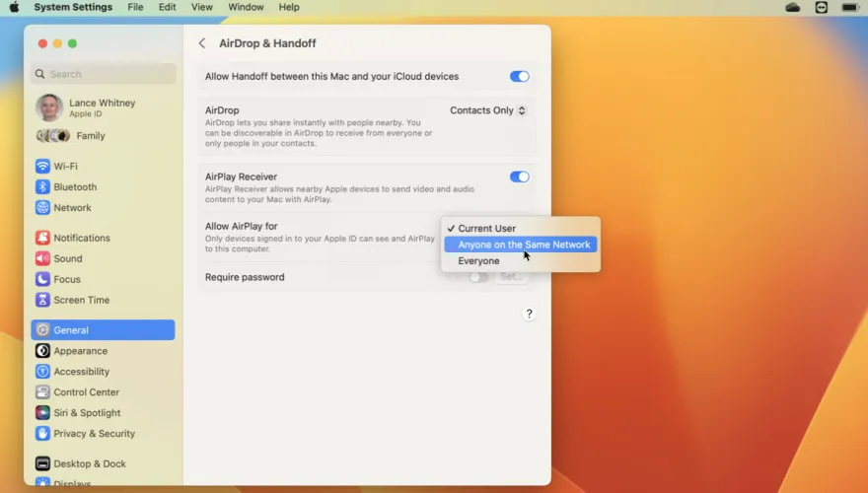Click the help question mark button
868x493 pixels.
pos(529,314)
